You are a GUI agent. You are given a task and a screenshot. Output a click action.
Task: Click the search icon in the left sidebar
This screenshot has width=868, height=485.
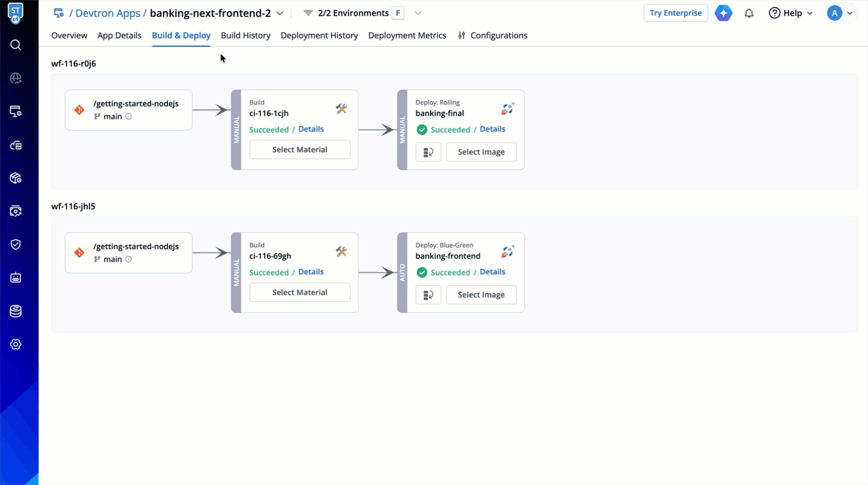click(16, 45)
